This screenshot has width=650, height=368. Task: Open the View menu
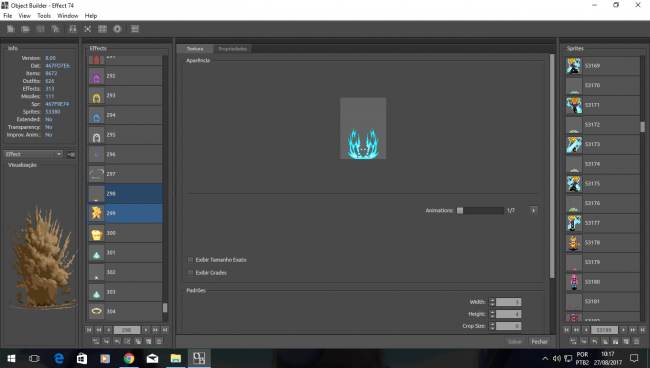coord(24,16)
